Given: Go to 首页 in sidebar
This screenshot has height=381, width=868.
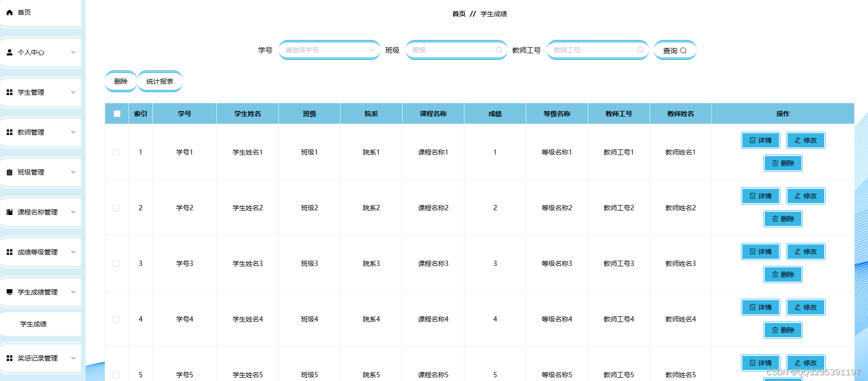Looking at the screenshot, I should [40, 12].
